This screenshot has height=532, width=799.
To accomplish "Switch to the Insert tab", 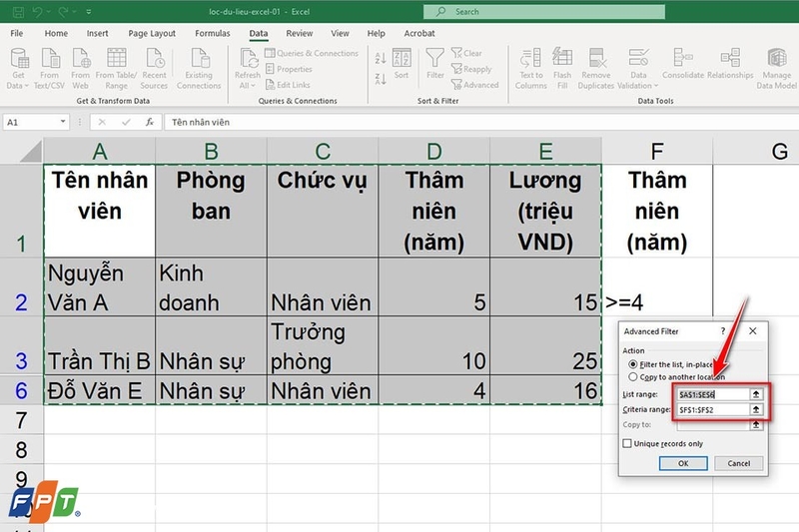I will click(97, 33).
